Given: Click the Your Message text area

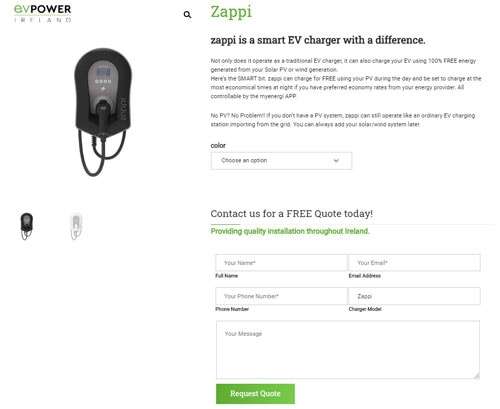Looking at the screenshot, I should (348, 350).
